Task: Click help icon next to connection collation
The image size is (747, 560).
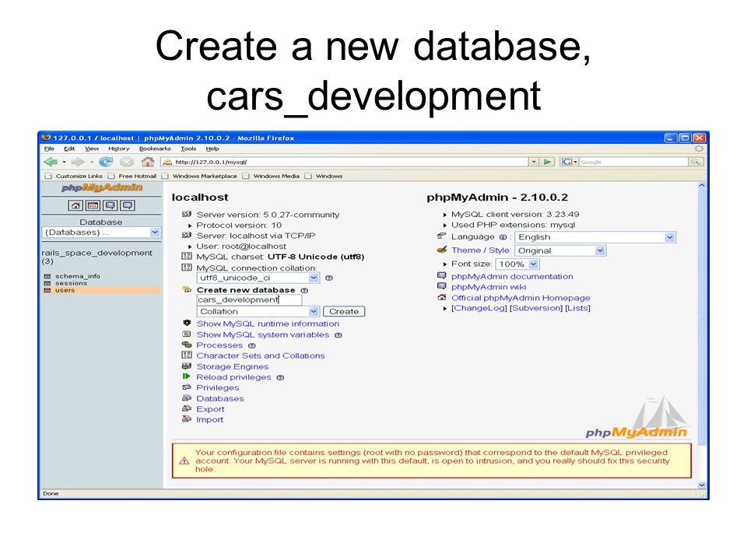Action: point(328,278)
